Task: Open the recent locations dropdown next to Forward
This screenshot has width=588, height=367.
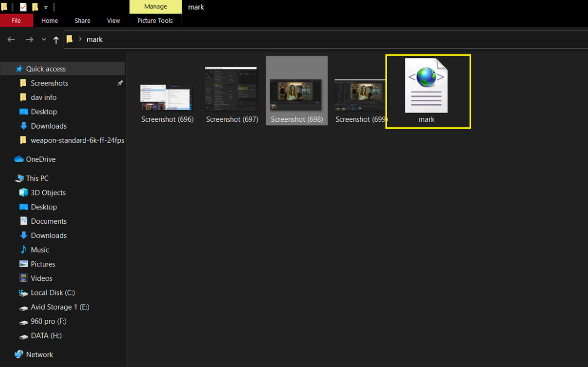Action: [44, 40]
